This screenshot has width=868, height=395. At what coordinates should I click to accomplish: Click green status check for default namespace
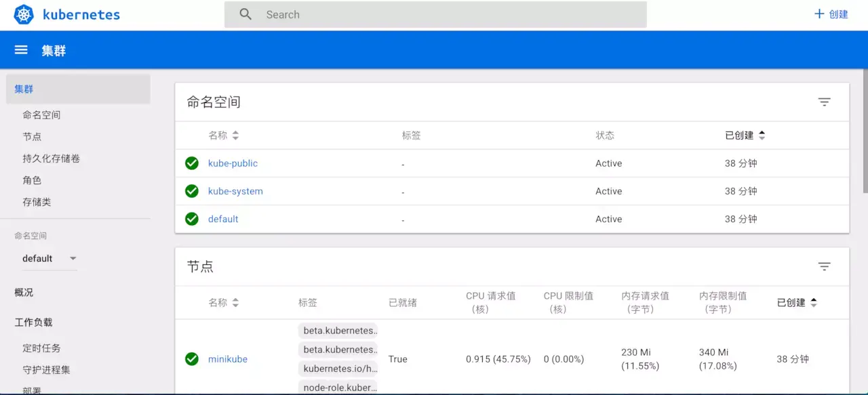point(192,219)
